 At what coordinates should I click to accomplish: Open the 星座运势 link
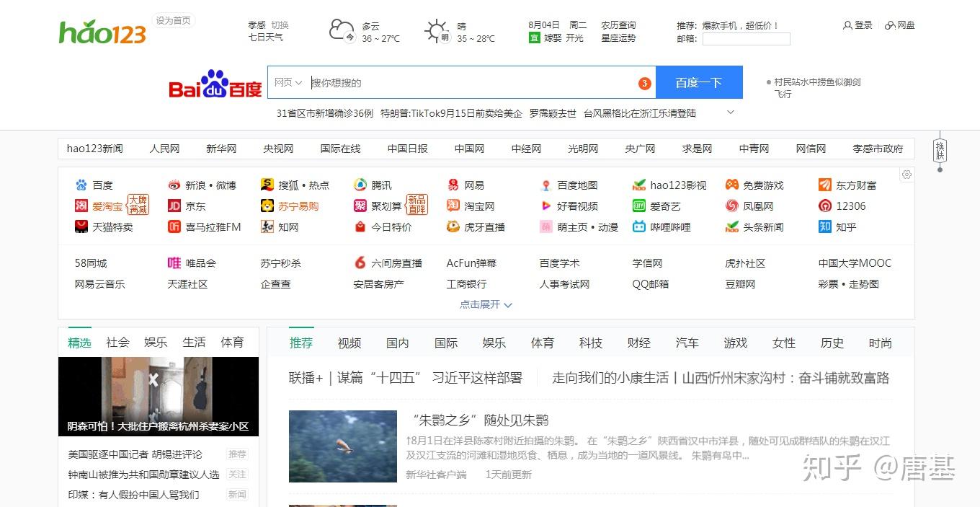click(619, 38)
